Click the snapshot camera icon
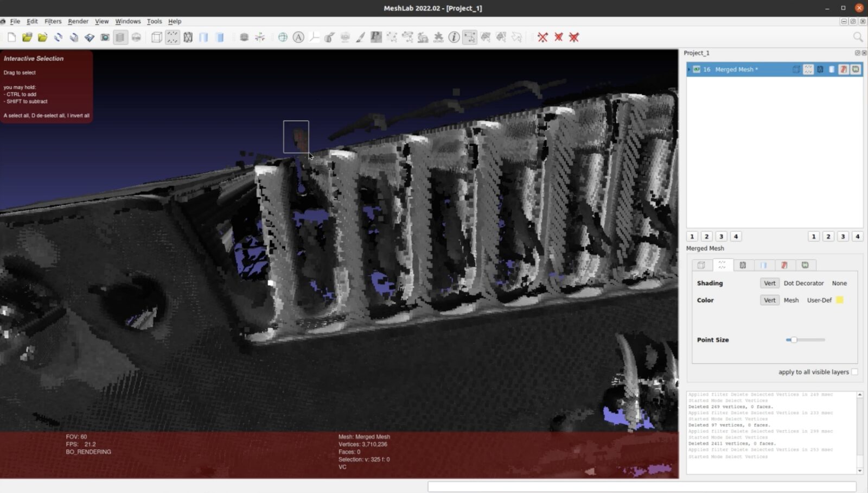Screen dimensions: 868x493 (x=105, y=37)
